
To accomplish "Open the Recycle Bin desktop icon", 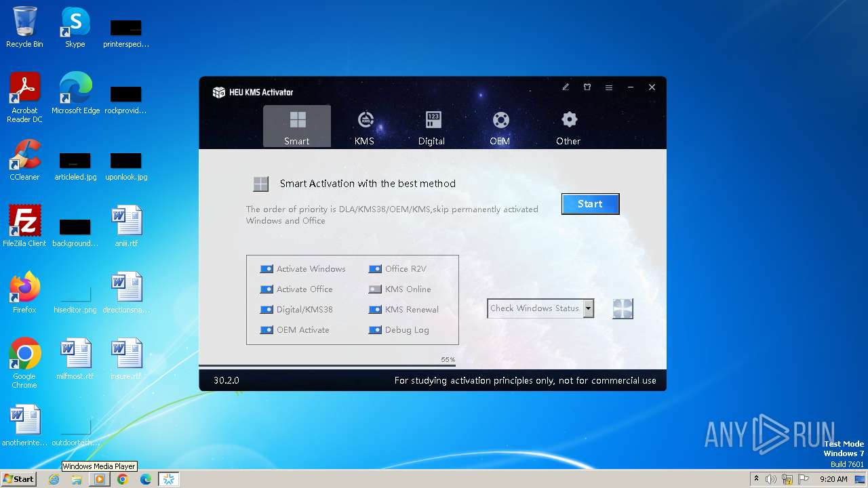I will tap(24, 27).
